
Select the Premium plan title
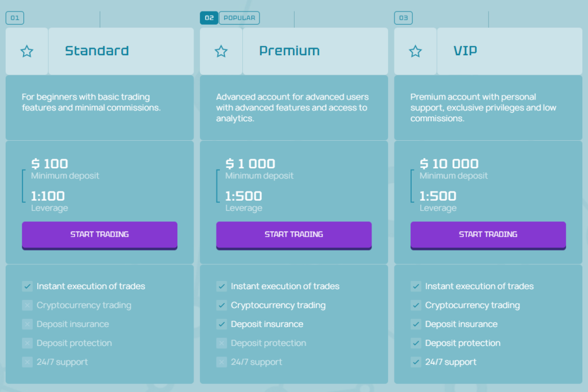pos(289,51)
